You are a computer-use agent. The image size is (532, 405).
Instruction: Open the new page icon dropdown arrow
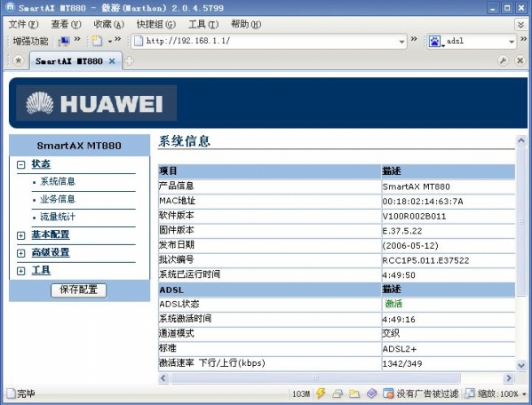coord(110,42)
